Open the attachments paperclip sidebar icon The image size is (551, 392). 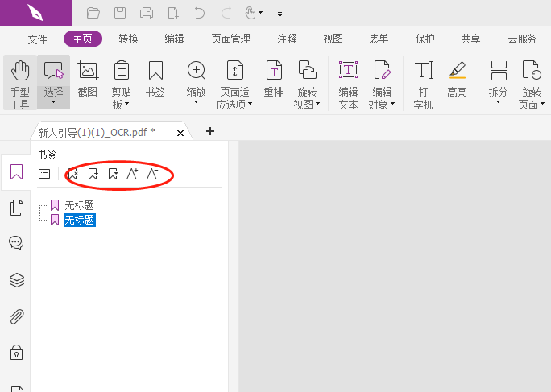point(17,316)
